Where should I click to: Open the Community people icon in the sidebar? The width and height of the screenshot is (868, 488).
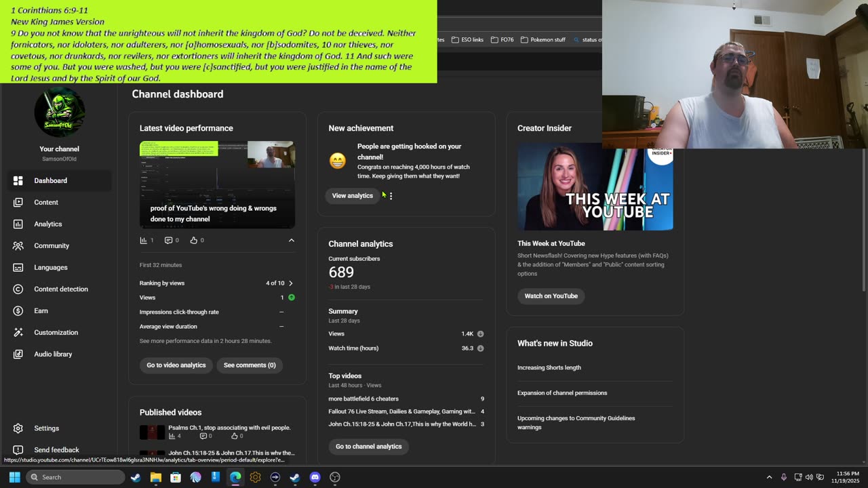(x=18, y=245)
